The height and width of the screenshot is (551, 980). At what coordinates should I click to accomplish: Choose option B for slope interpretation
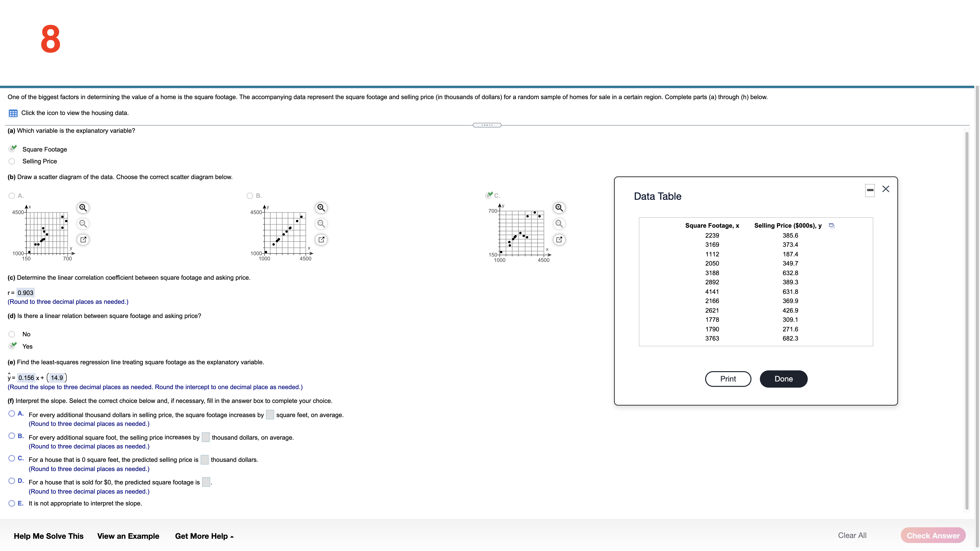tap(12, 436)
